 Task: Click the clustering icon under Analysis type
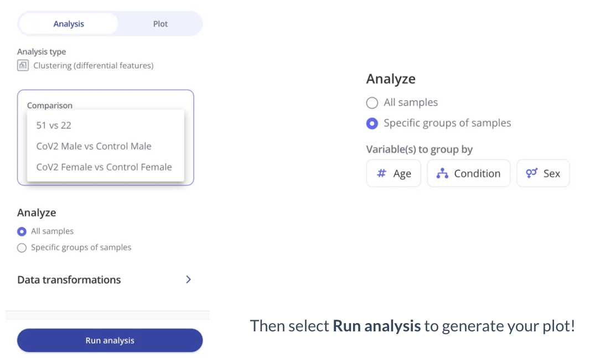[x=23, y=66]
